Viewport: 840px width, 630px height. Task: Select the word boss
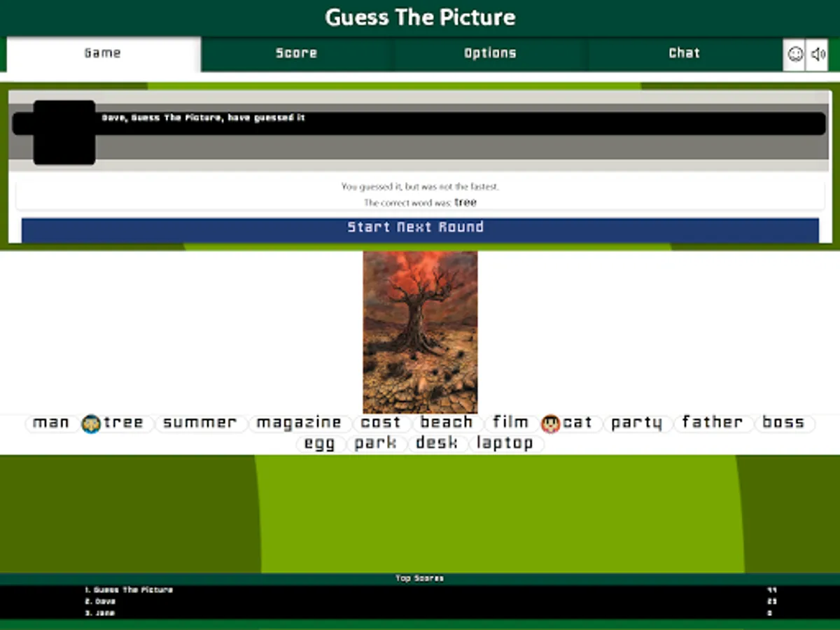tap(783, 423)
